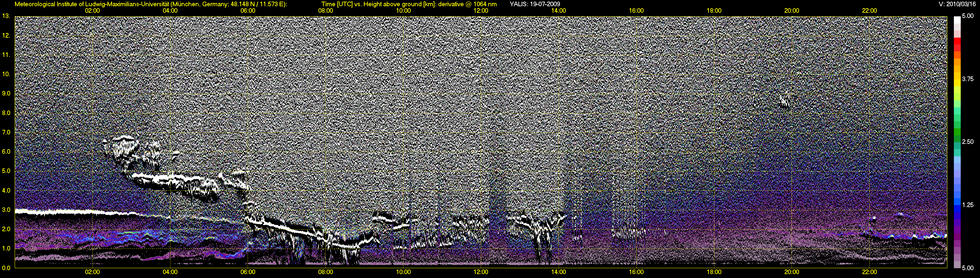Pick the 22:00 label on the bottom axis
Image resolution: width=980 pixels, height=278 pixels.
869,272
